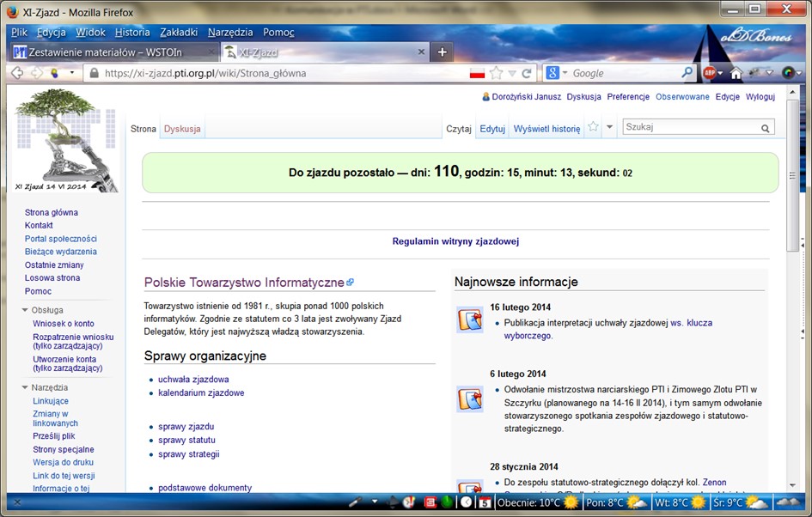Click the padlock site identity icon
Image resolution: width=812 pixels, height=517 pixels.
click(x=94, y=73)
